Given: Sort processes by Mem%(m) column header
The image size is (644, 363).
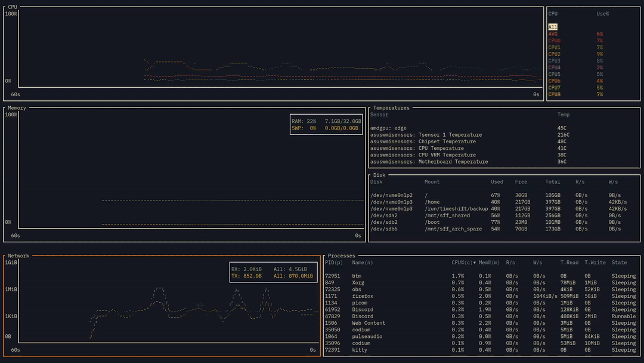Looking at the screenshot, I should point(489,263).
